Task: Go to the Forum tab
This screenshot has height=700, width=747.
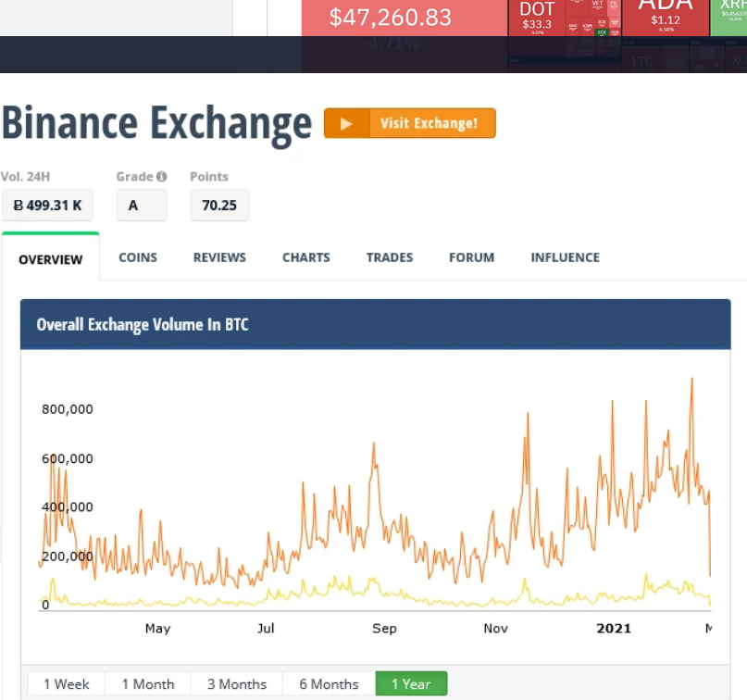Action: 472,257
